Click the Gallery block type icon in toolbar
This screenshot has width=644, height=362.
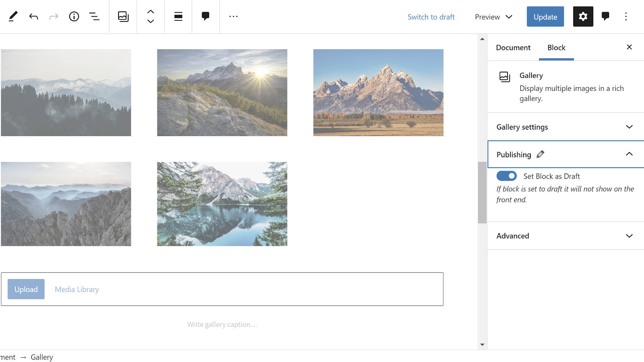point(123,17)
